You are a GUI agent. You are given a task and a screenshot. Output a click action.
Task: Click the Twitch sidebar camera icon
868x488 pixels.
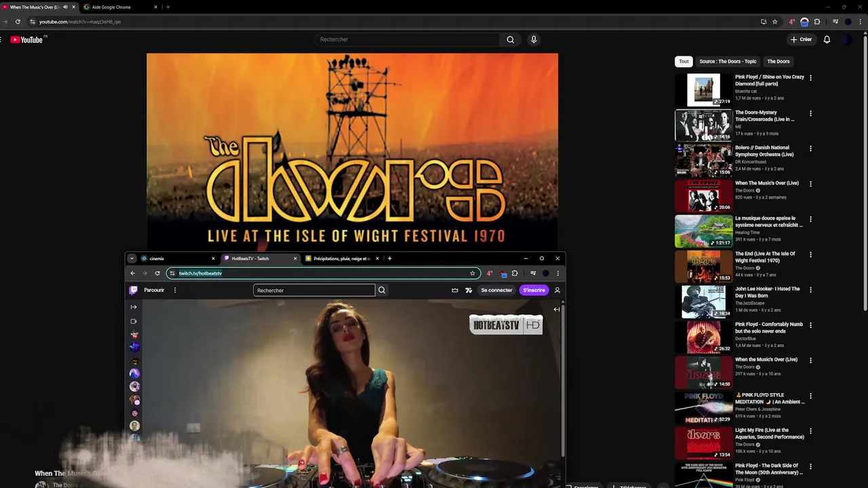pos(134,321)
